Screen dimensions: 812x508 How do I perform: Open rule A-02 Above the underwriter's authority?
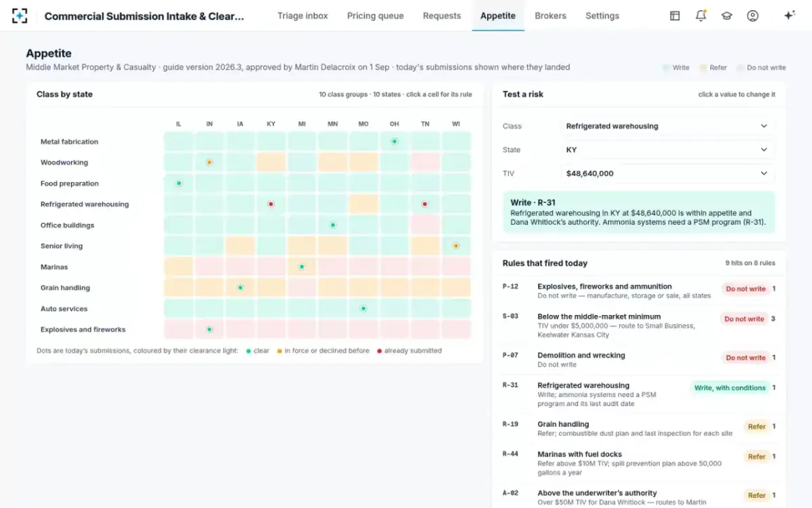639,498
